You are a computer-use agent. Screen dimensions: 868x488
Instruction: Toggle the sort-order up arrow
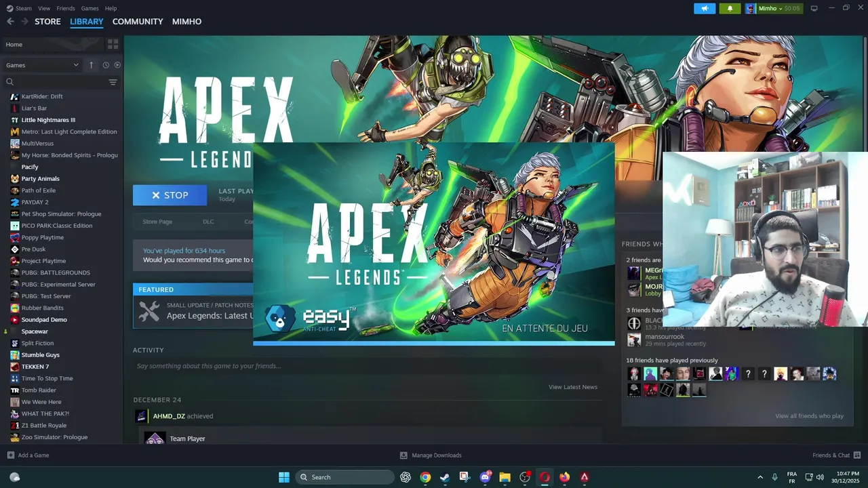[x=91, y=65]
